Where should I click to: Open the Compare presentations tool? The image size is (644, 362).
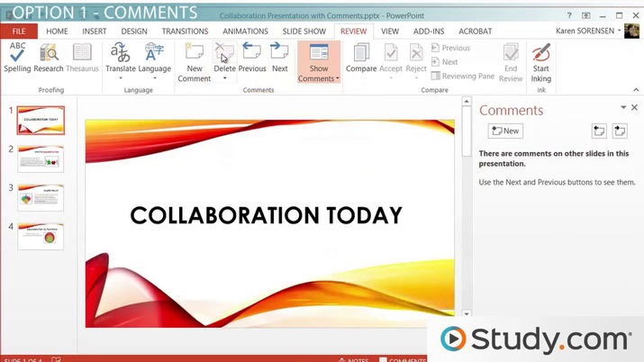[361, 58]
